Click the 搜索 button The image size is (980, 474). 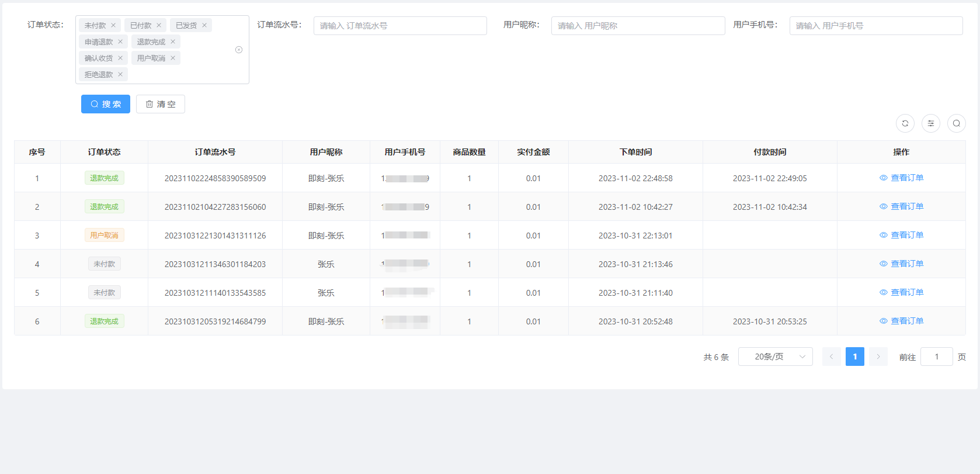point(106,104)
